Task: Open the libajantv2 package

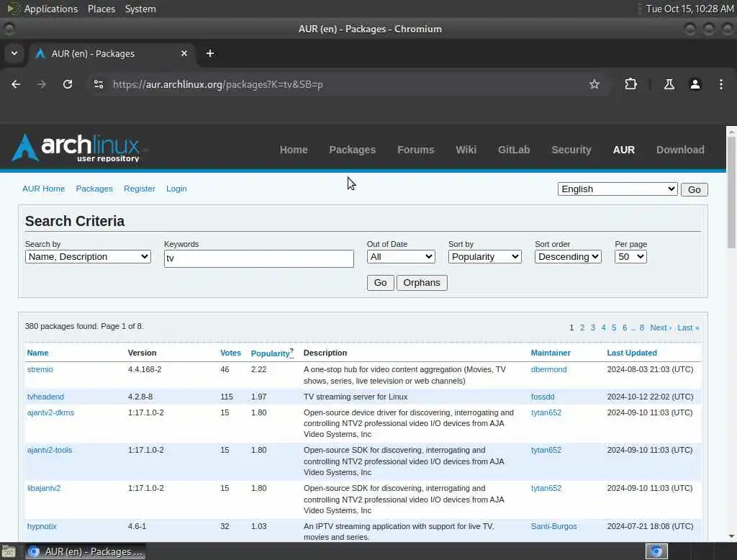Action: click(x=44, y=488)
